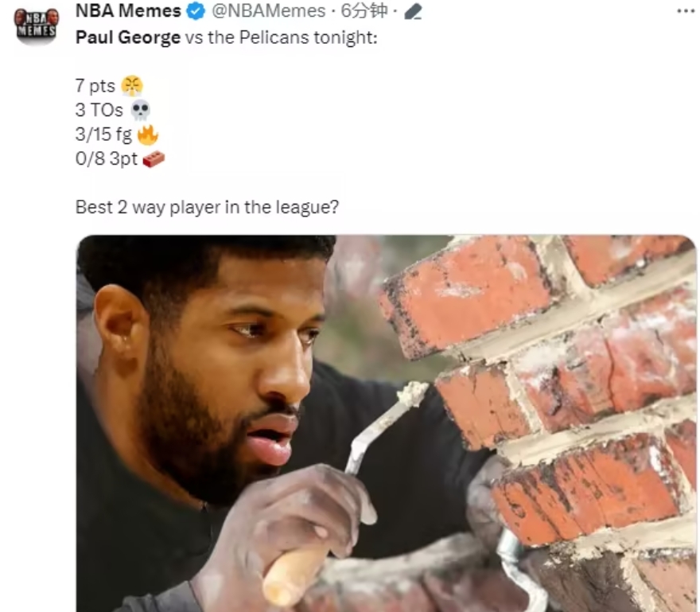
Task: Click 'Best 2 way player in the league?' text
Action: 207,207
